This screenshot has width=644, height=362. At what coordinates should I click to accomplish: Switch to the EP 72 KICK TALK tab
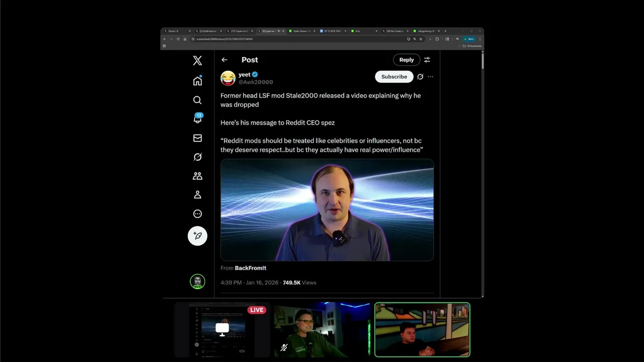333,31
